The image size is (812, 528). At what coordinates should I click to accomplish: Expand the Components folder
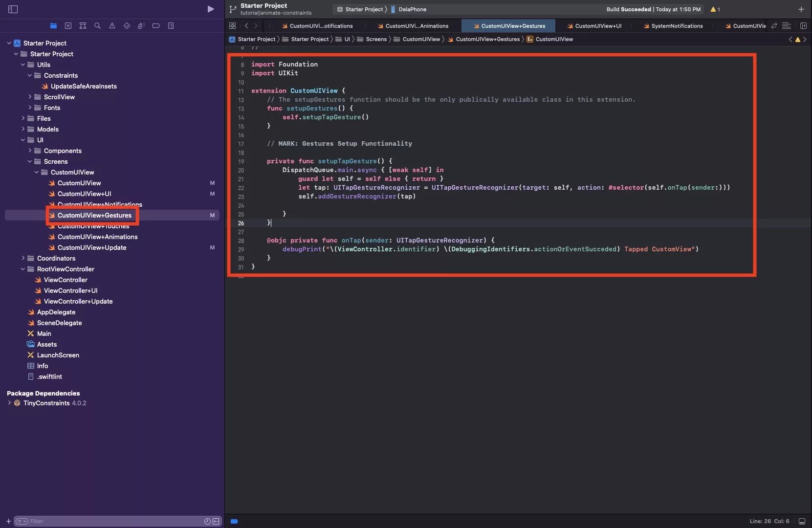pyautogui.click(x=29, y=151)
